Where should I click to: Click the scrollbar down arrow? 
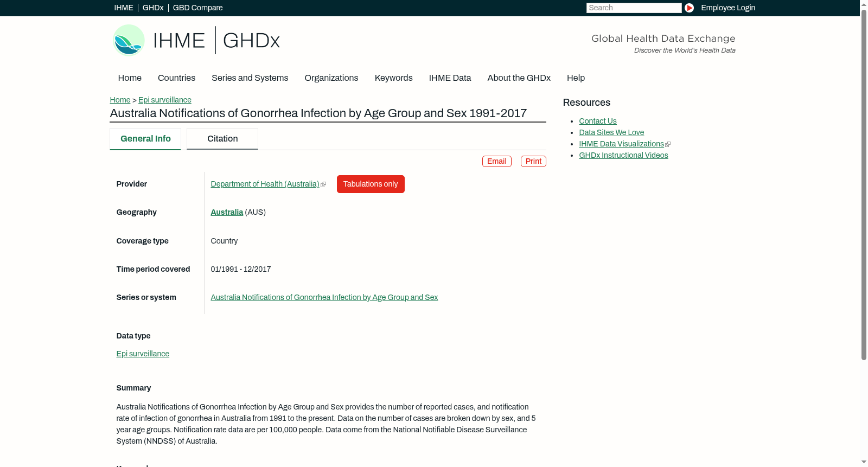tap(864, 463)
